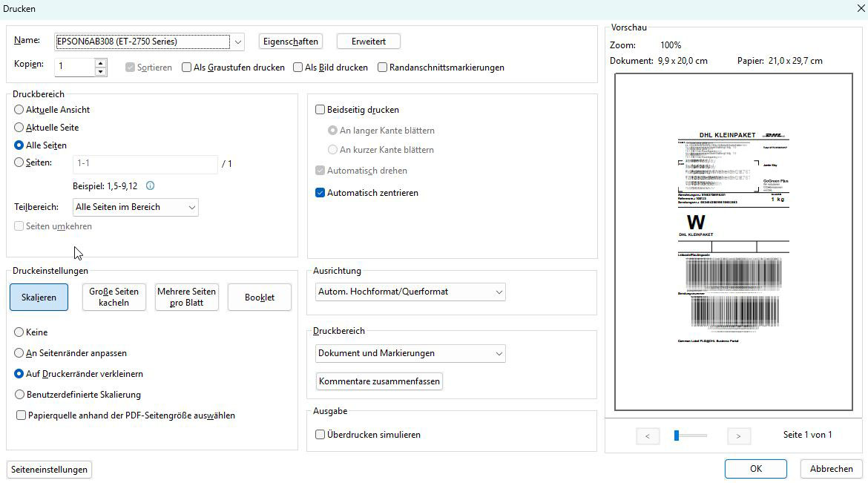This screenshot has width=868, height=483.
Task: Increase copies with the up spinner arrow
Action: (100, 63)
